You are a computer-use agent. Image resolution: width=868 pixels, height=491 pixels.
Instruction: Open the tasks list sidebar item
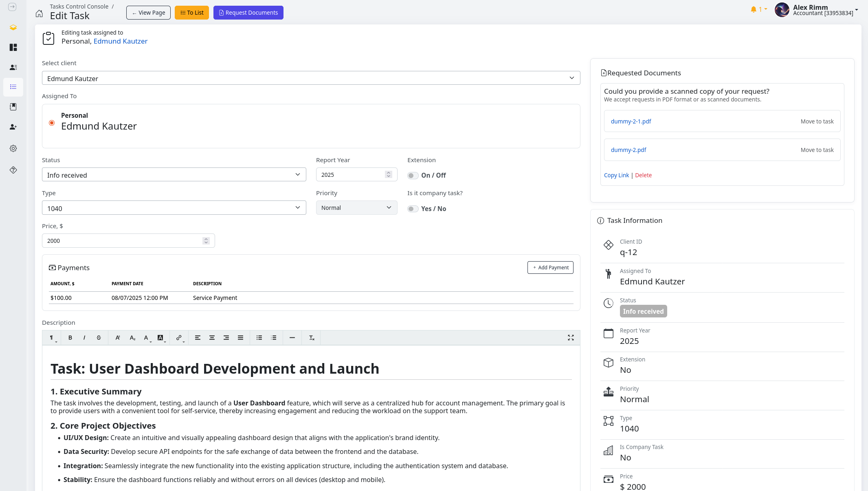[x=13, y=87]
